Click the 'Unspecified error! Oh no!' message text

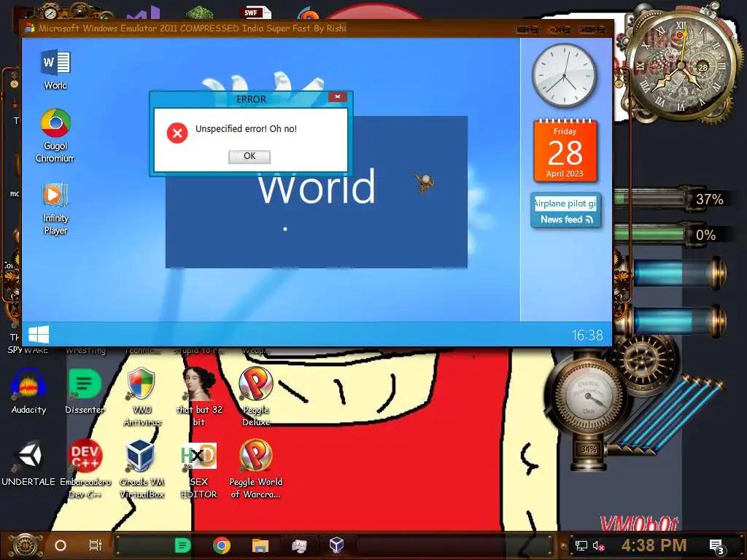(x=246, y=128)
